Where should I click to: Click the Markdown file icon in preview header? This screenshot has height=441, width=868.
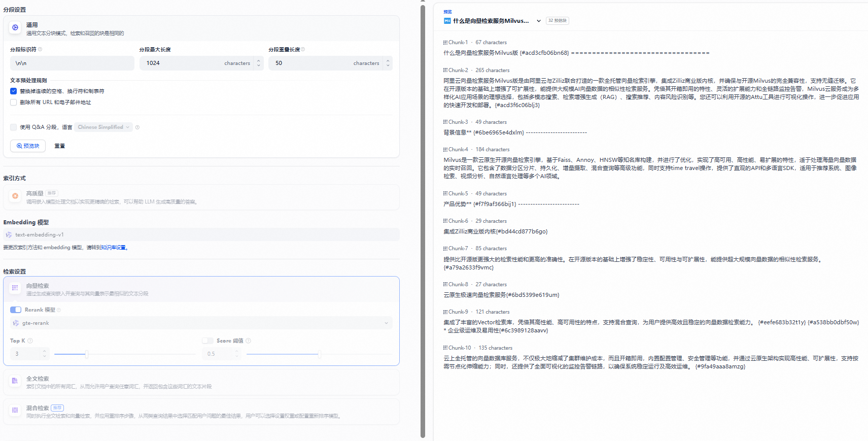pos(447,21)
